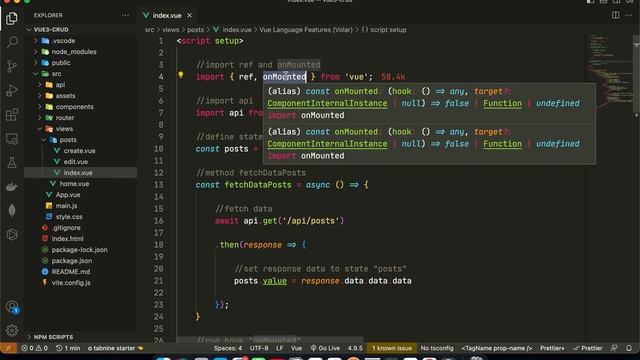
Task: Change indentation via Spaces: 4
Action: click(228, 348)
